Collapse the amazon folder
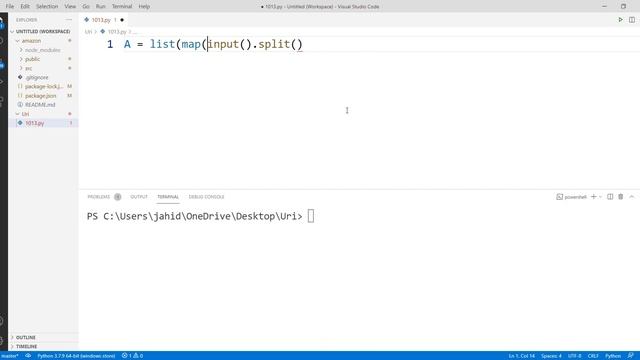This screenshot has width=640, height=360. 31,41
